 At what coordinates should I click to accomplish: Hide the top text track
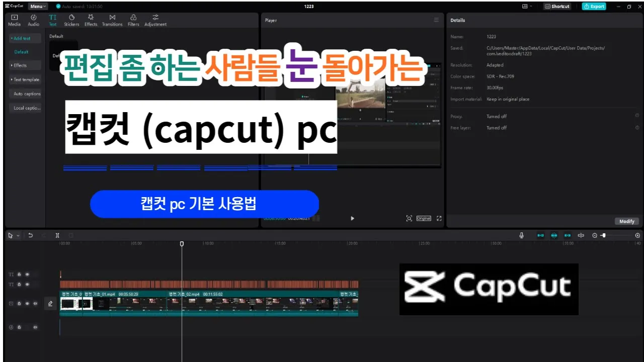pos(27,275)
